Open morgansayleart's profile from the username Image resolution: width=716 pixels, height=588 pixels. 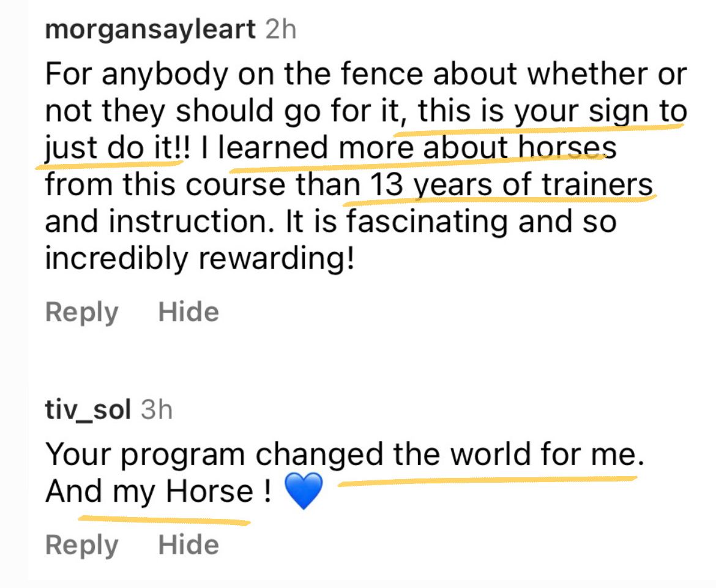pos(150,29)
